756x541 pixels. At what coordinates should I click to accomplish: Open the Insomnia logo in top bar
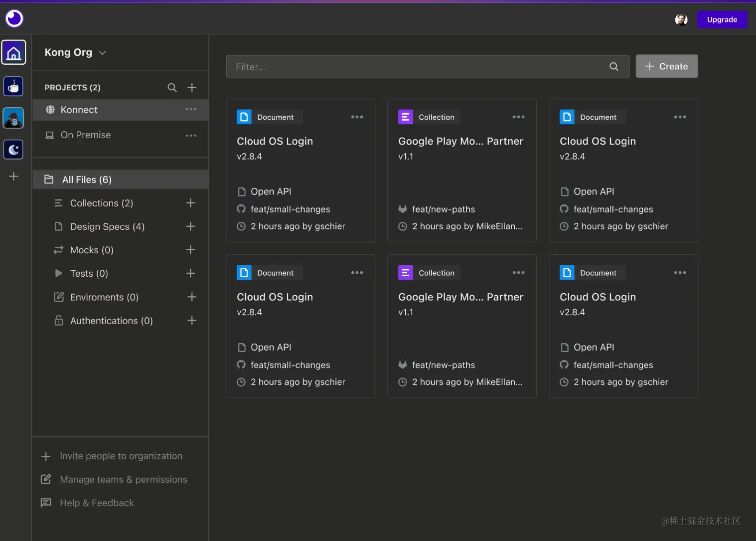click(x=14, y=18)
